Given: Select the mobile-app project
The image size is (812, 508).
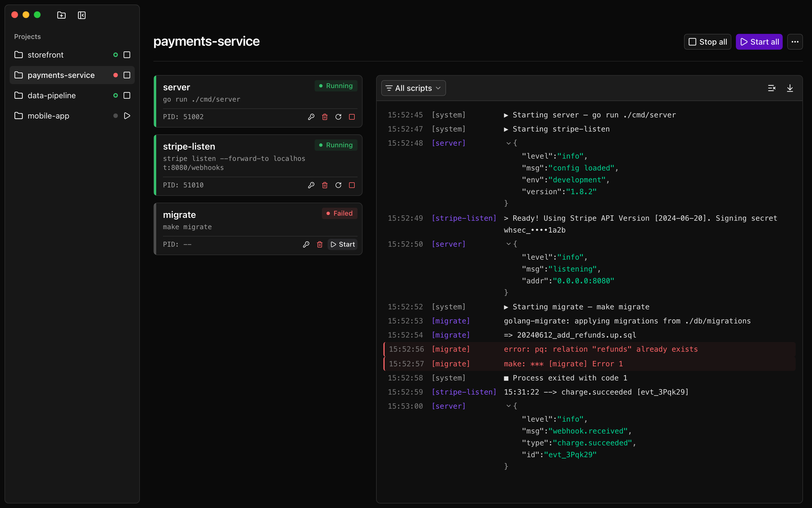Looking at the screenshot, I should click(x=72, y=116).
